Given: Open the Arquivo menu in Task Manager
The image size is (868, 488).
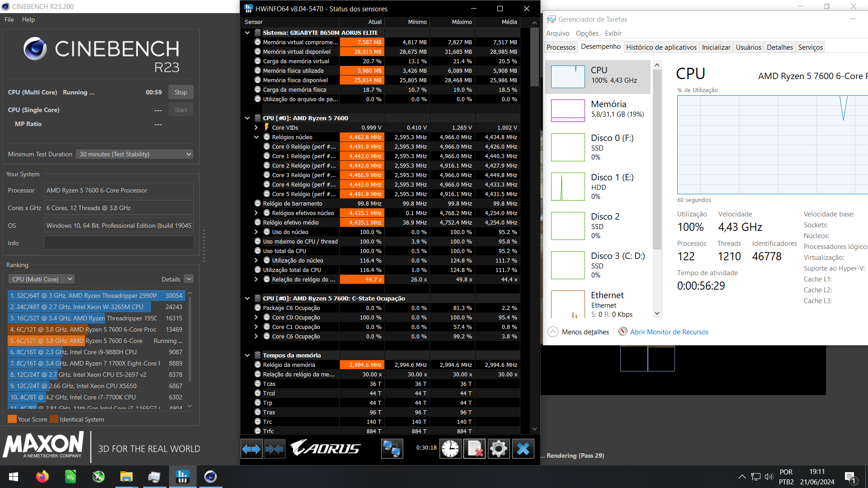Looking at the screenshot, I should pos(557,33).
